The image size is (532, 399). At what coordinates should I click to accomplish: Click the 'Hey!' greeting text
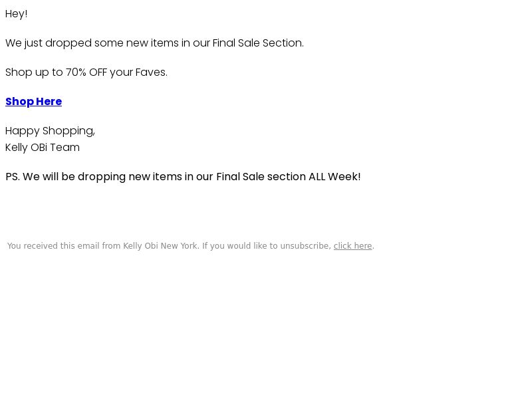pos(16,14)
